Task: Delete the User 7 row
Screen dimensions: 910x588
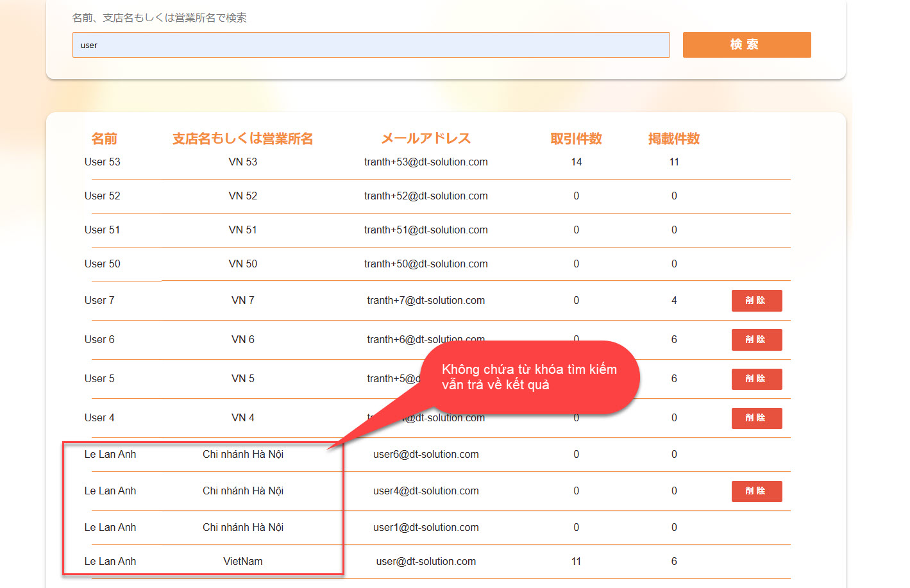Action: click(756, 301)
